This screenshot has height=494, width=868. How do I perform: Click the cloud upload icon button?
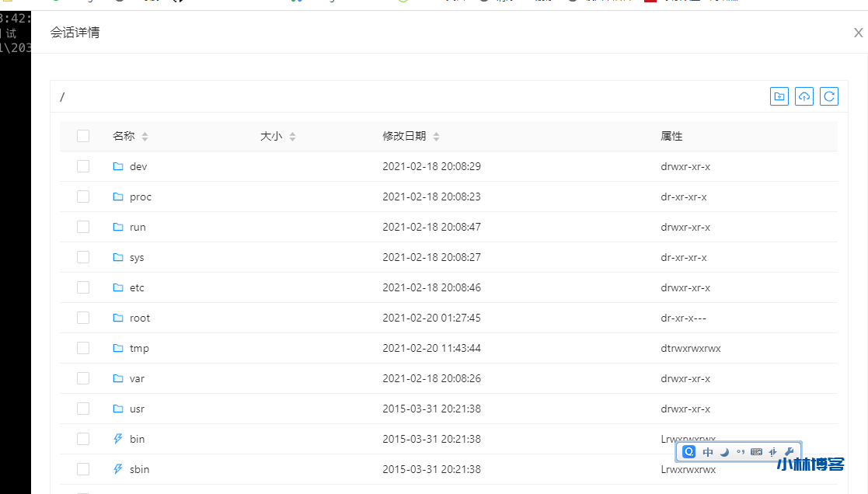804,96
